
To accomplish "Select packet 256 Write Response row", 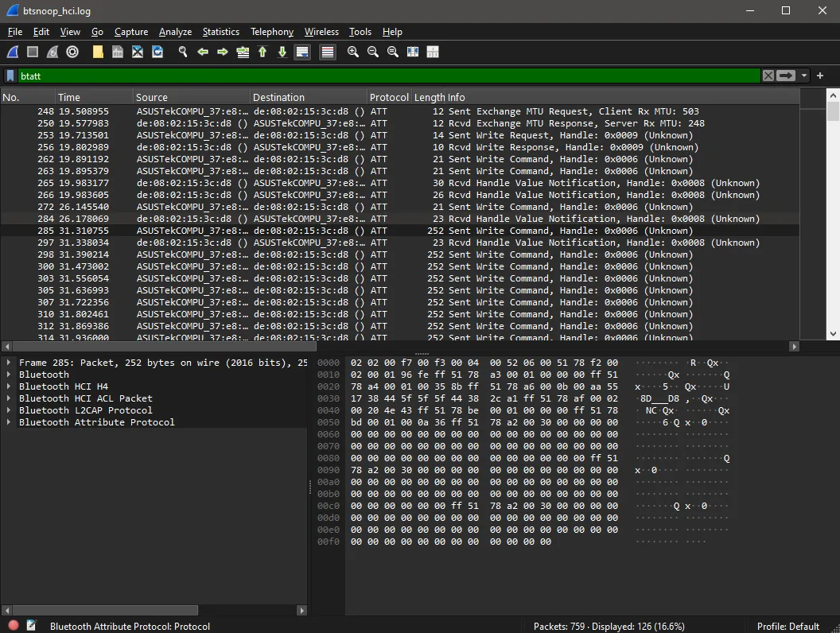I will tap(399, 147).
